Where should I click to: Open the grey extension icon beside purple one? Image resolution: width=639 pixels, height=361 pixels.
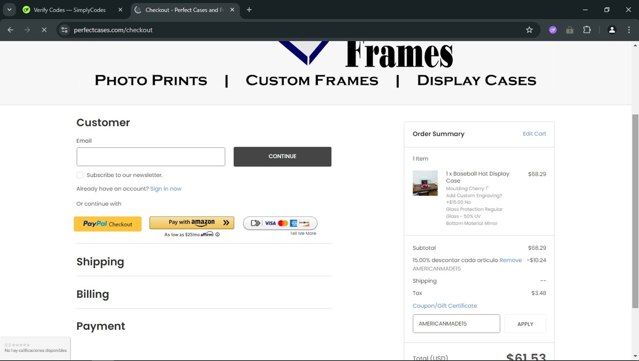tap(570, 30)
